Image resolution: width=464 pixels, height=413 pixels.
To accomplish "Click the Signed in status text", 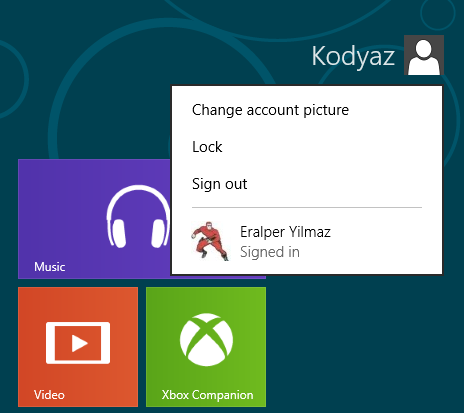I will coord(270,252).
